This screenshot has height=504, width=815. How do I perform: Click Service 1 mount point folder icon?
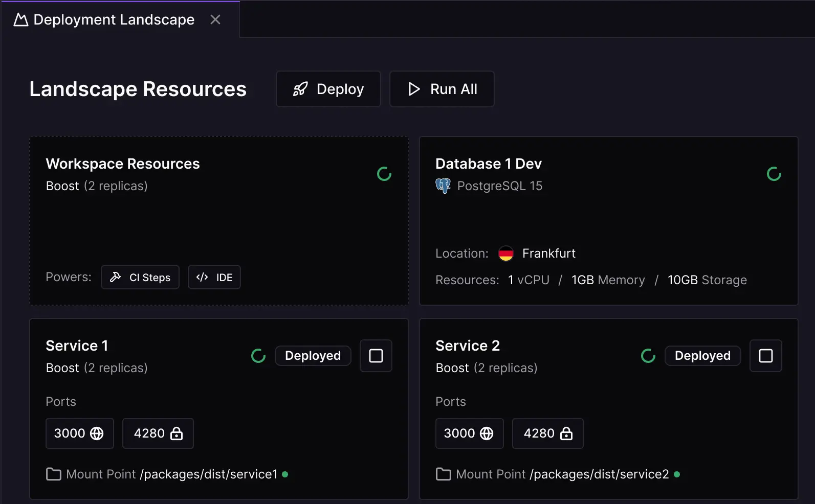click(54, 474)
